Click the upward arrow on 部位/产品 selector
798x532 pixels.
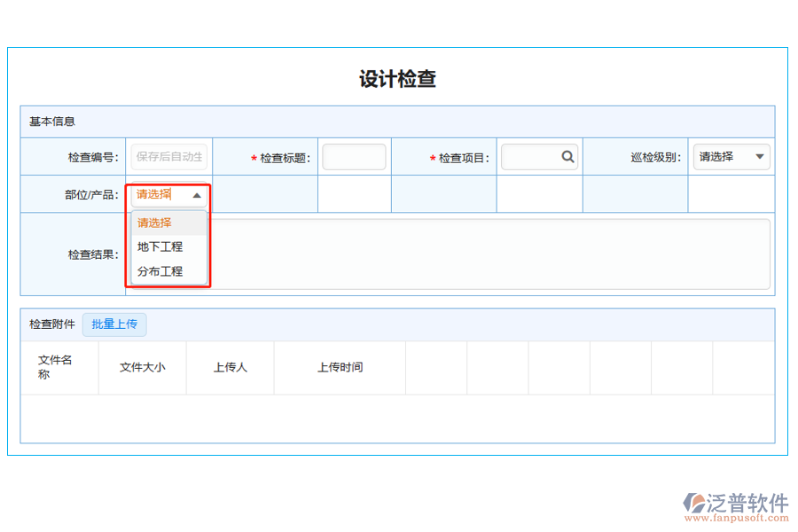click(197, 195)
